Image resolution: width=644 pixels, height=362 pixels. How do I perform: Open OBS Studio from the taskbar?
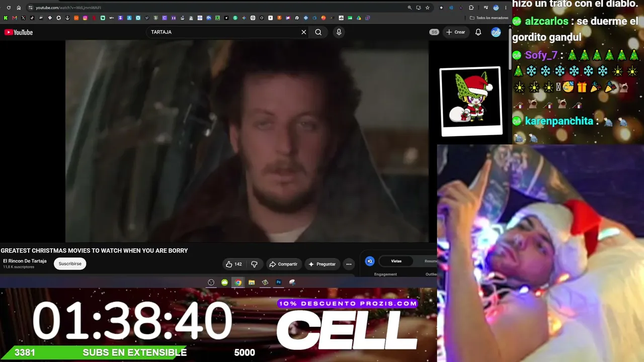point(211,283)
